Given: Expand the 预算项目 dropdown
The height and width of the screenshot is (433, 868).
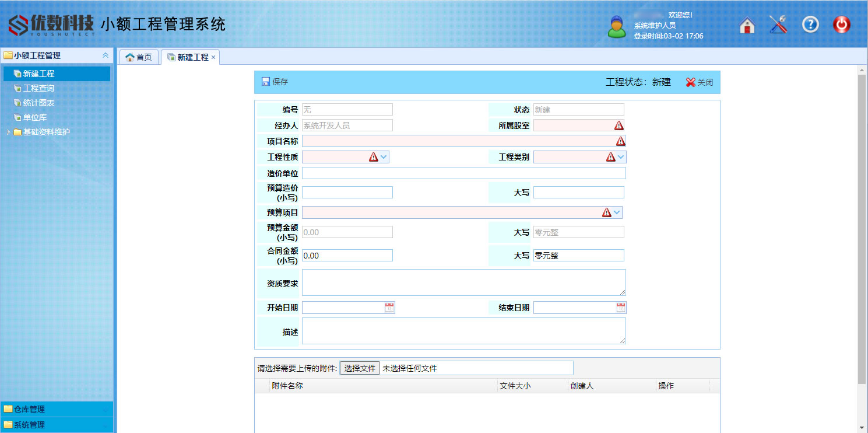Looking at the screenshot, I should [x=617, y=212].
